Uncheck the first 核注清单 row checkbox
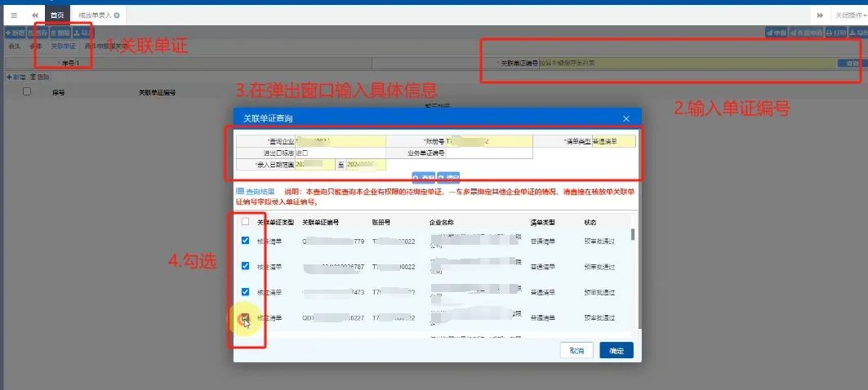Viewport: 868px width, 390px height. click(245, 241)
